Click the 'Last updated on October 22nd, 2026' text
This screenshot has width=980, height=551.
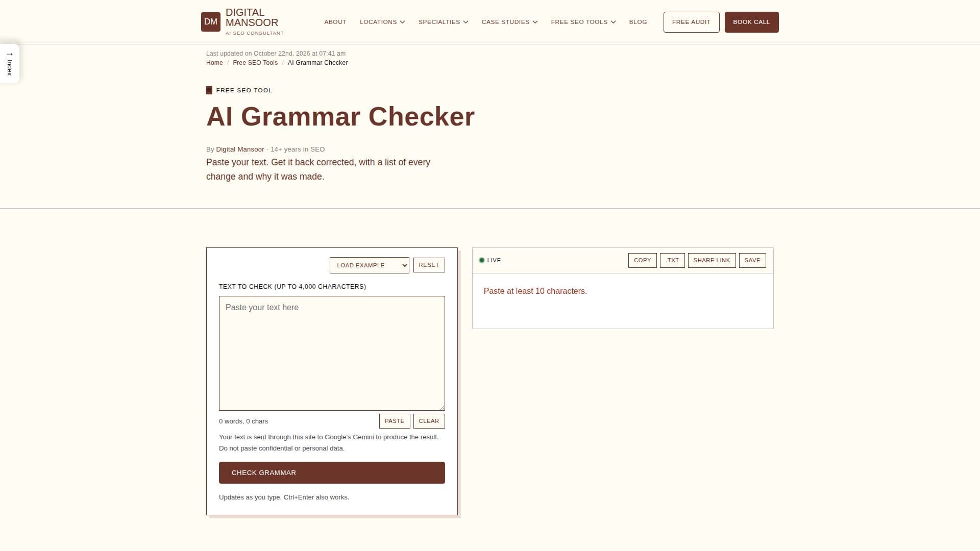click(x=276, y=54)
